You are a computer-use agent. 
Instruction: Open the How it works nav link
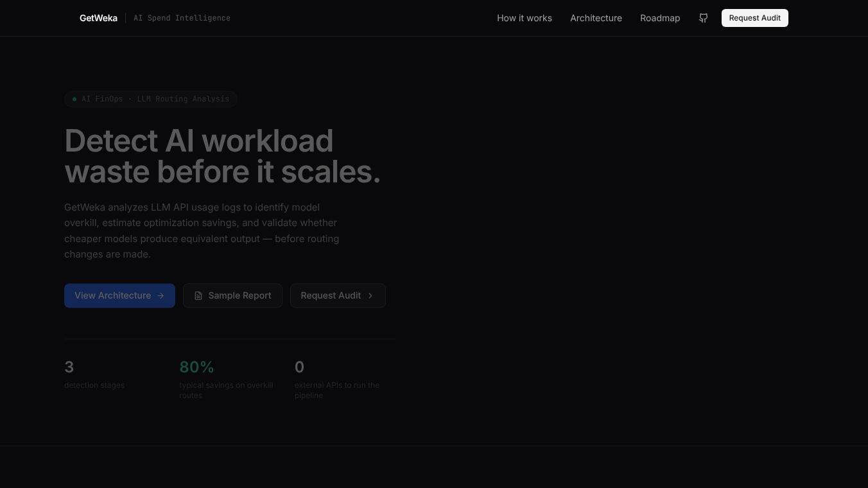(525, 18)
